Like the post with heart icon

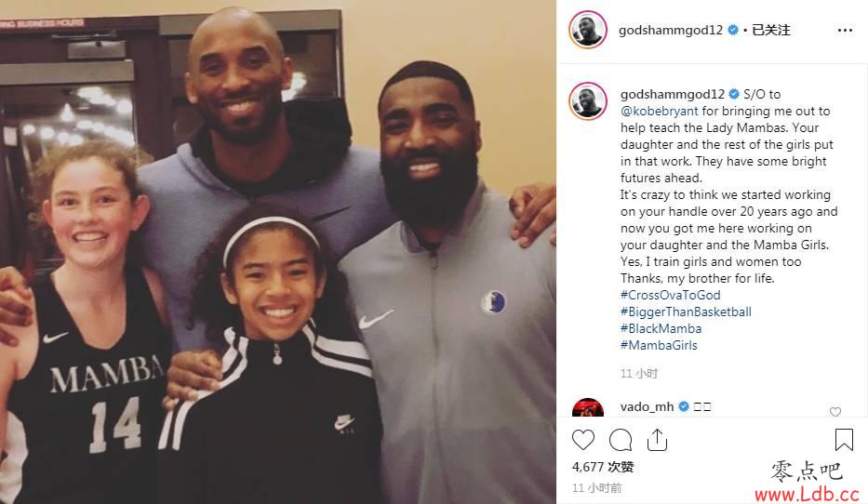coord(583,440)
